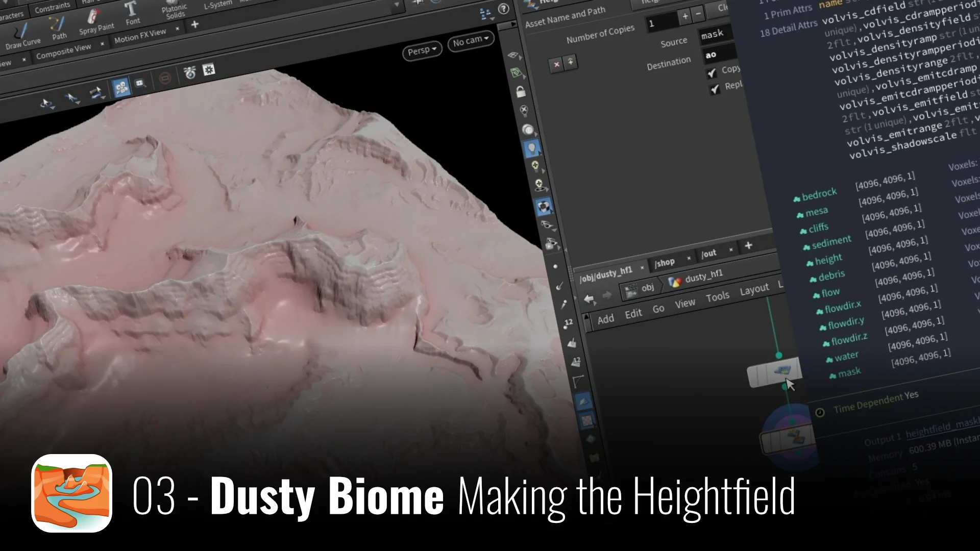Click the disabled lighting bulb with X

coord(523,110)
